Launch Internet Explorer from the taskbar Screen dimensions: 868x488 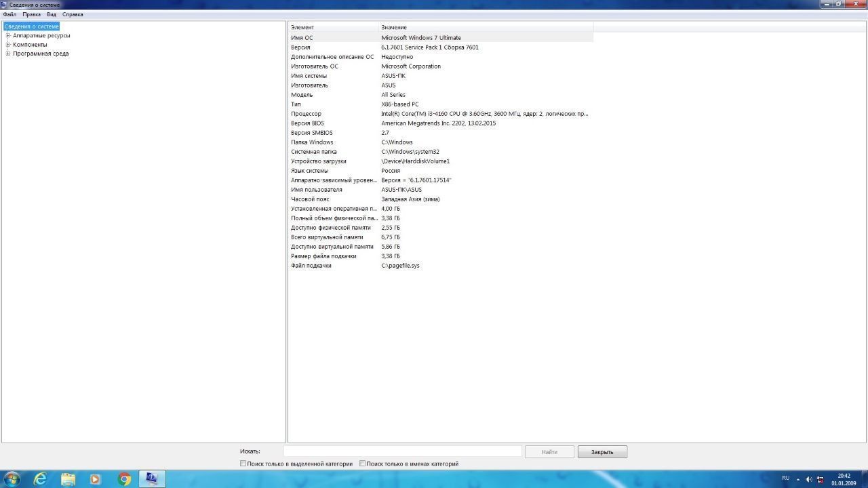[x=41, y=479]
